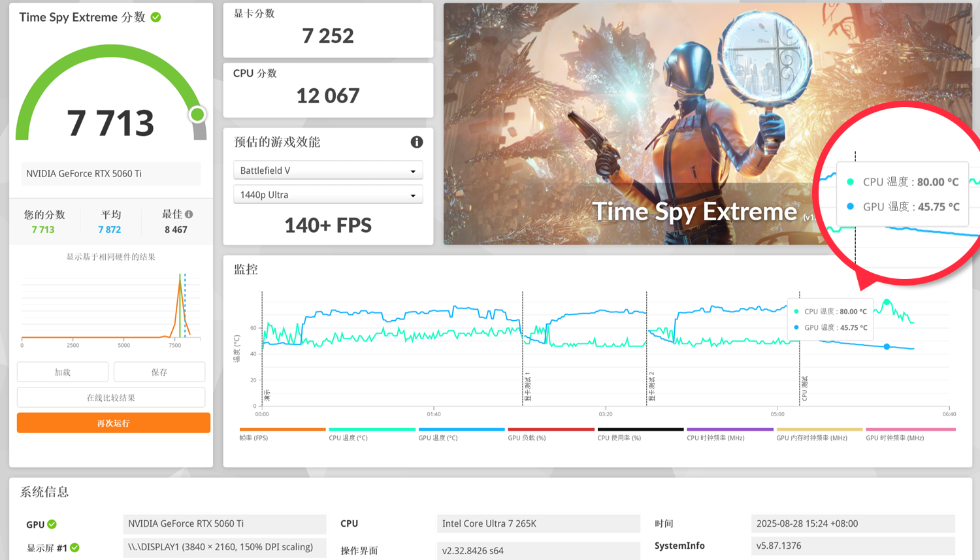
Task: Open 在线比较结果
Action: (111, 397)
